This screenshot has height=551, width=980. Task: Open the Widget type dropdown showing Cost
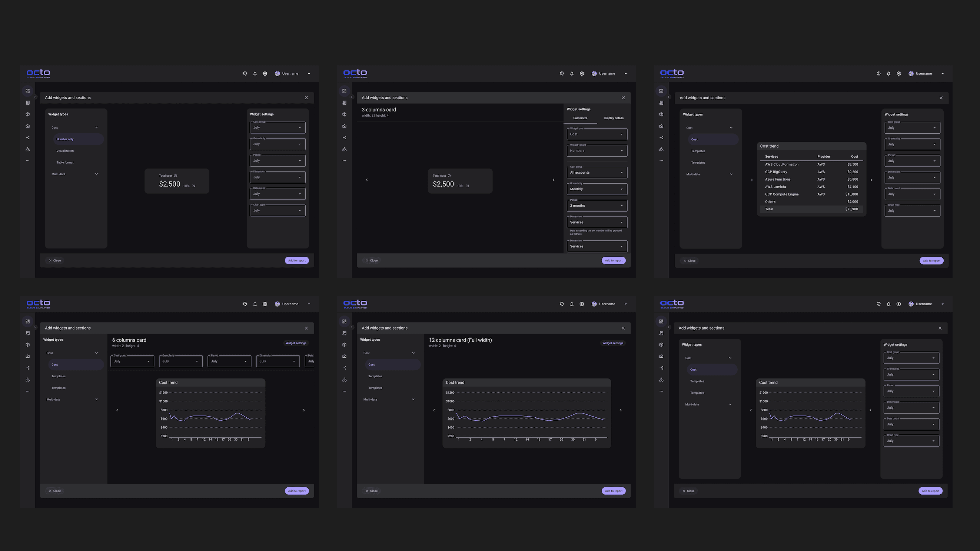pyautogui.click(x=597, y=134)
